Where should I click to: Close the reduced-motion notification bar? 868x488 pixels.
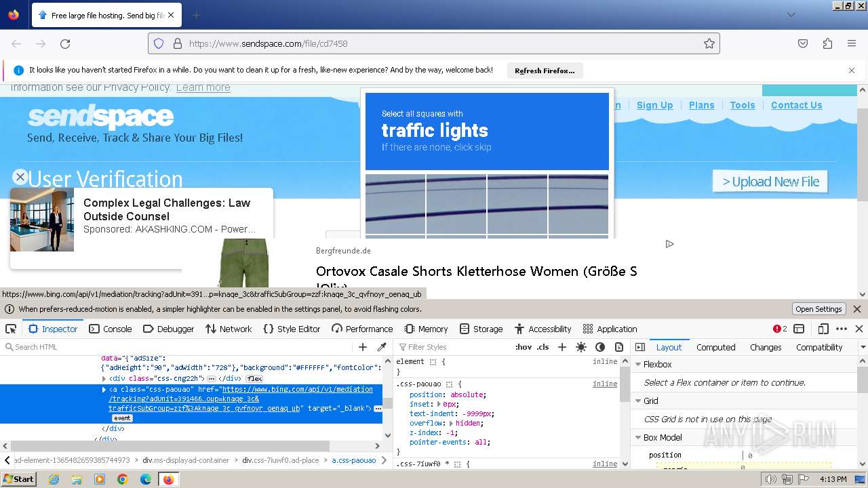857,309
